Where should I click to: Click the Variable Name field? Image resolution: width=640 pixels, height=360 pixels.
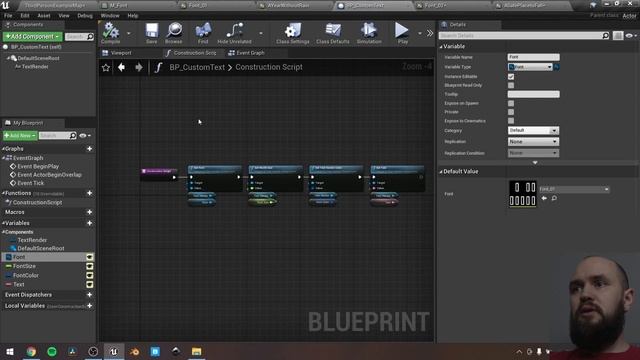pos(533,57)
